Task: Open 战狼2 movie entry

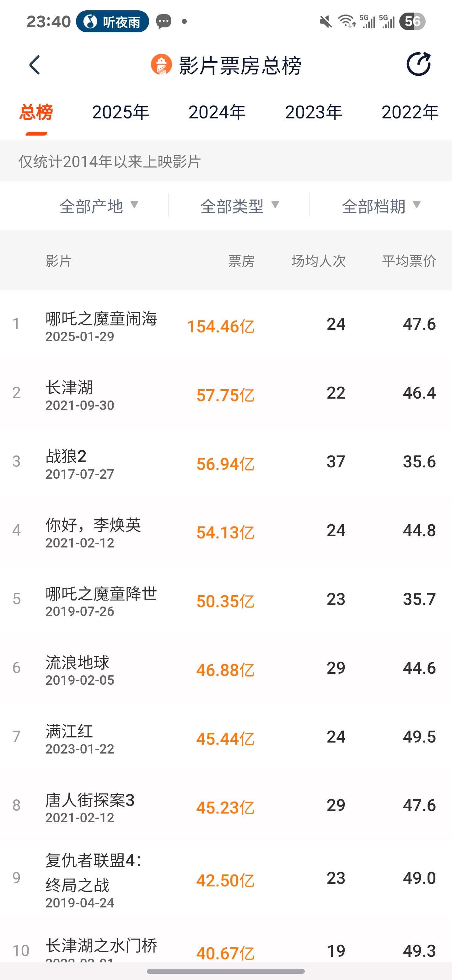Action: [x=226, y=462]
